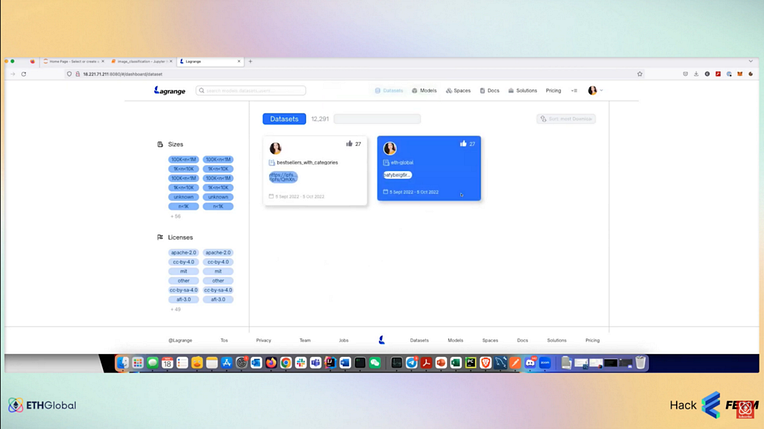Reload the page with the browser refresh button
Image resolution: width=764 pixels, height=429 pixels.
click(23, 74)
